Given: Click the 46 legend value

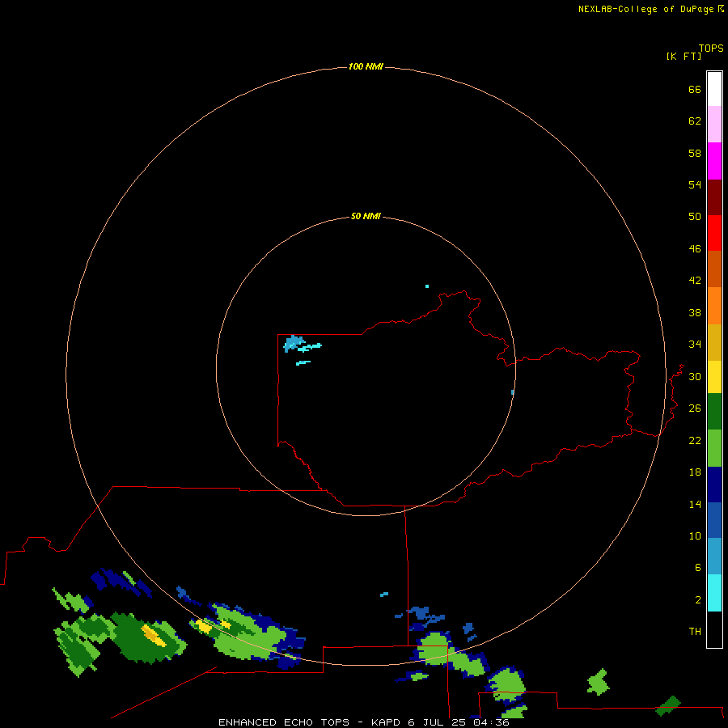Looking at the screenshot, I should point(695,248).
